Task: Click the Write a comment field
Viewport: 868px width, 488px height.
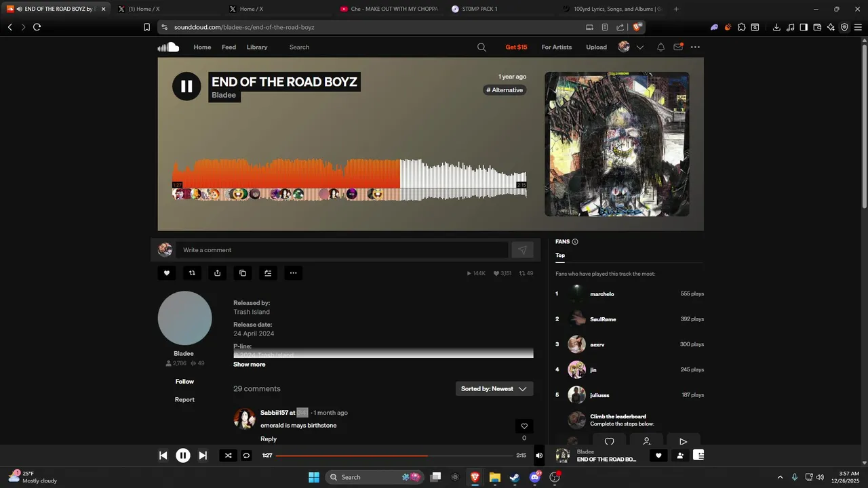Action: coord(342,250)
